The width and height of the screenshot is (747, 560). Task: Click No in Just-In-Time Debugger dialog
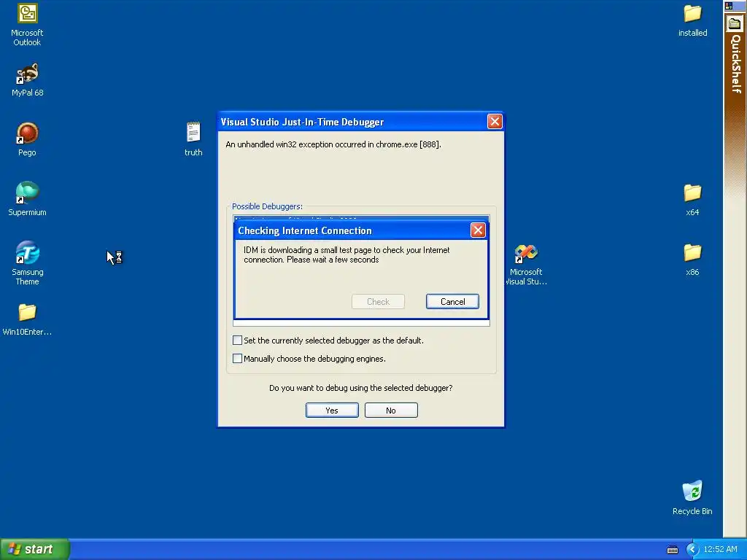[391, 411]
